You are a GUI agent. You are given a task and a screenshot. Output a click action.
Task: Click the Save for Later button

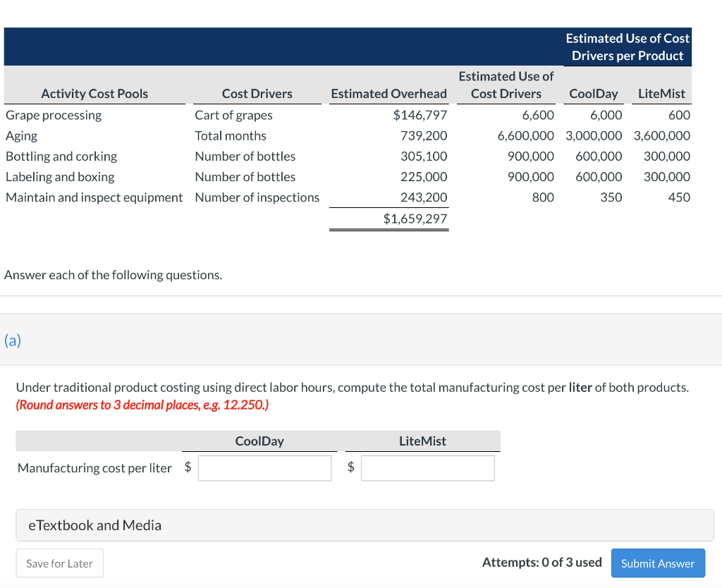point(59,563)
